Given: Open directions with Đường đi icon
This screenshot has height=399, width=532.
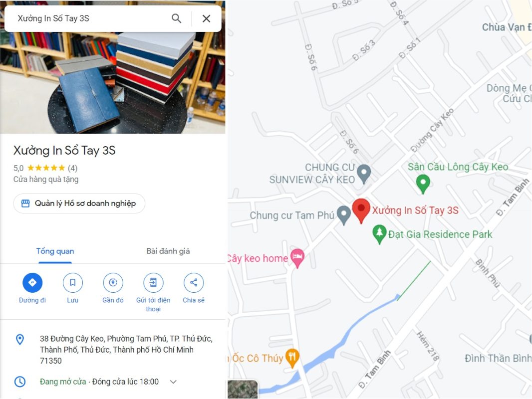Looking at the screenshot, I should click(32, 282).
